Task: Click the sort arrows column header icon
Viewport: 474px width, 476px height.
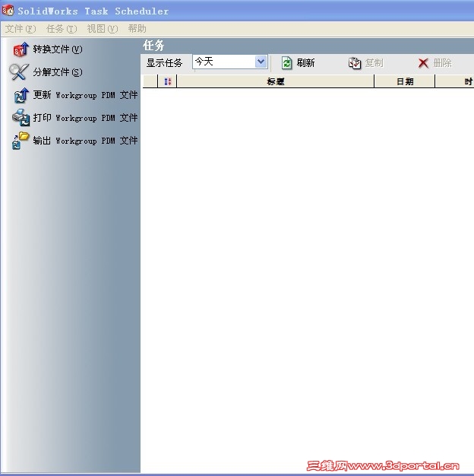Action: pos(167,81)
